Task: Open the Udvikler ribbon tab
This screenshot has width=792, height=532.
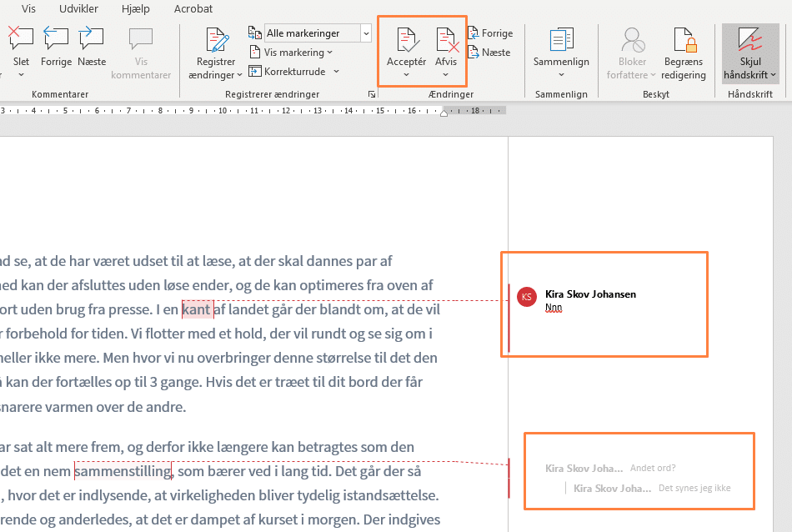Action: click(x=78, y=9)
